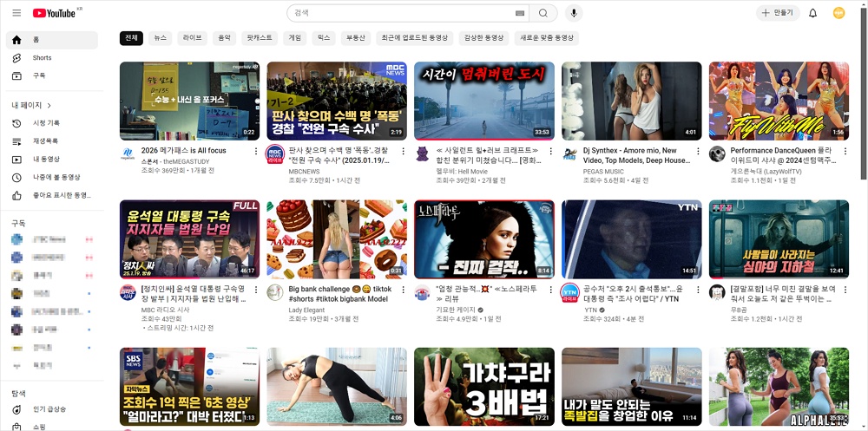Expand 내 페이지 section chevron
This screenshot has height=431, width=868.
[49, 105]
